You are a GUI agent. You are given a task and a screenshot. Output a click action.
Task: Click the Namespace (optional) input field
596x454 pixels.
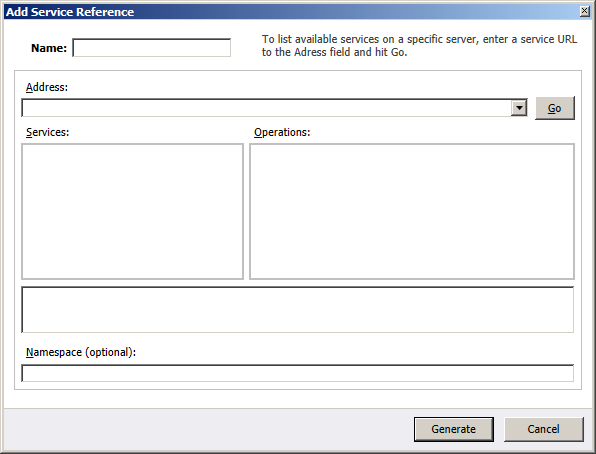click(298, 373)
